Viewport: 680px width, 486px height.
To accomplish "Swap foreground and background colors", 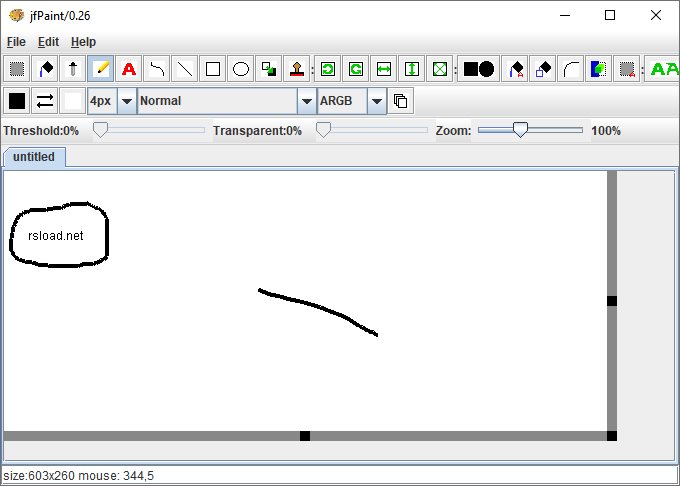I will click(45, 101).
